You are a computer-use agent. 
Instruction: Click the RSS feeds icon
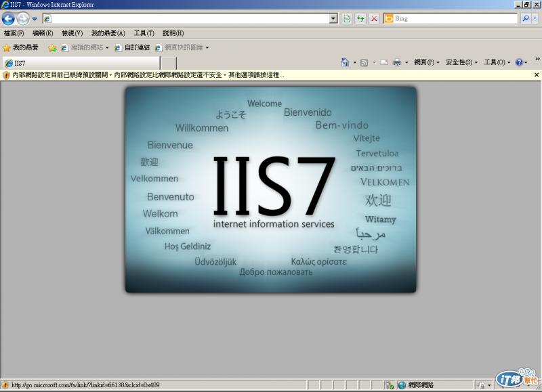[x=364, y=62]
